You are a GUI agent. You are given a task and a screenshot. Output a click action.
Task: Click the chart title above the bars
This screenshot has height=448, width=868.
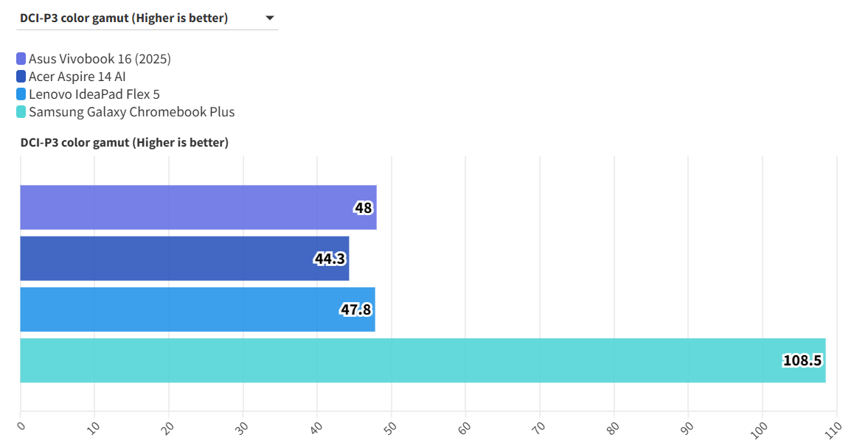pyautogui.click(x=125, y=142)
